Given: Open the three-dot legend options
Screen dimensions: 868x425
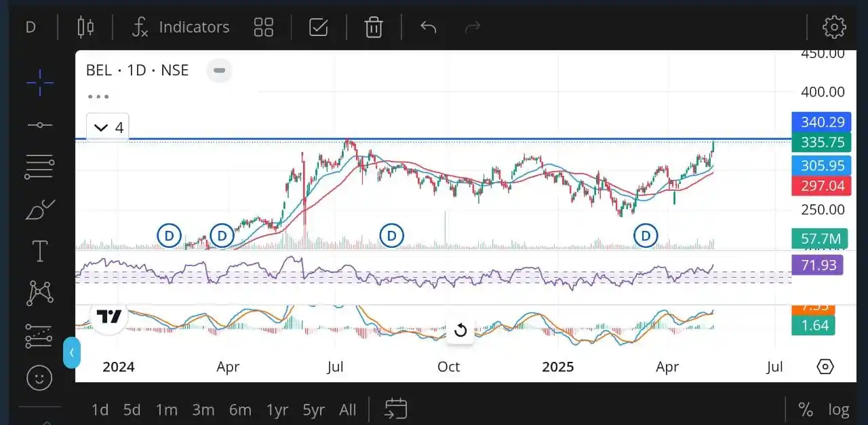Looking at the screenshot, I should coord(98,97).
